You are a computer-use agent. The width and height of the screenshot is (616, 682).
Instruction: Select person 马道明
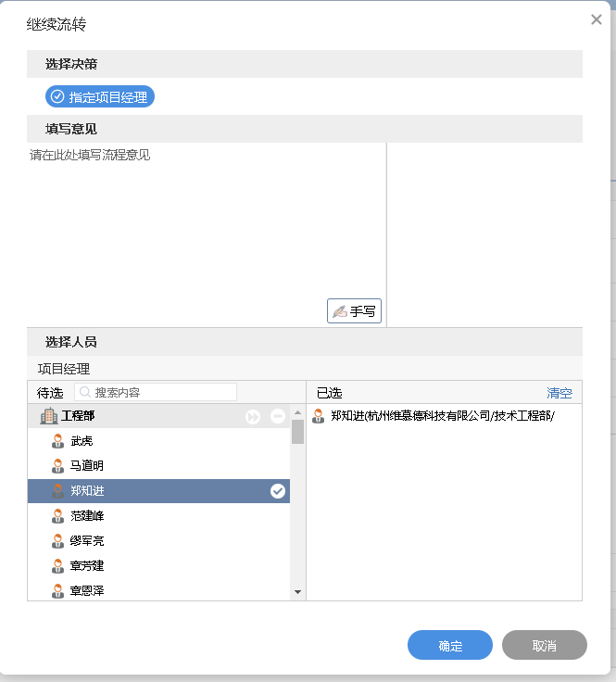click(x=158, y=466)
